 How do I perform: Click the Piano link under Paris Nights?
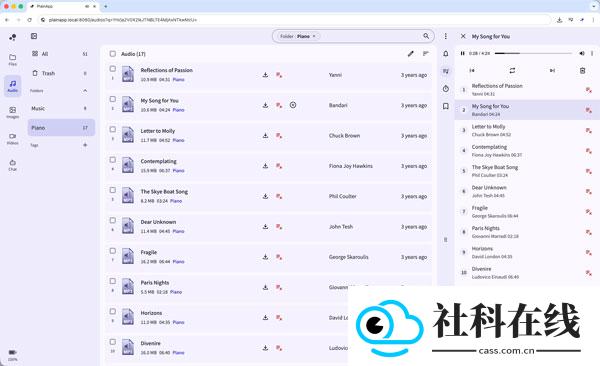pos(176,292)
